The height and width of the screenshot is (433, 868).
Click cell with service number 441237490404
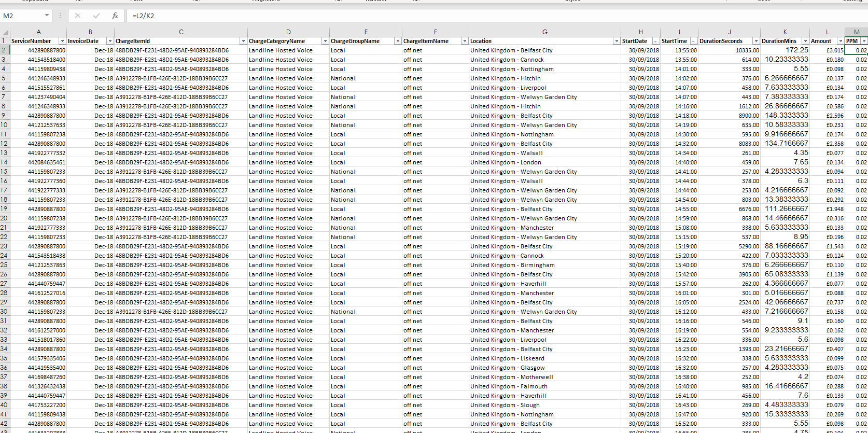click(x=38, y=97)
